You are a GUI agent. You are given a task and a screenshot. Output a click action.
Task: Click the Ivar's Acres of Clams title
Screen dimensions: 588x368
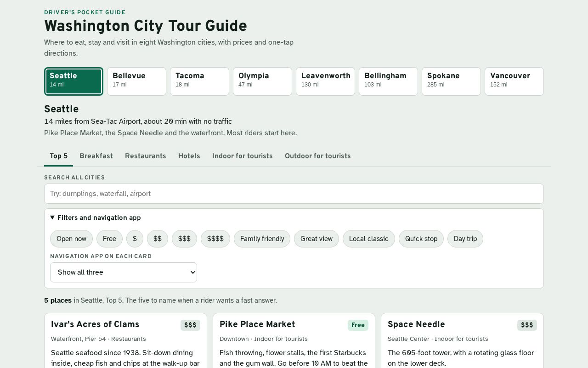[x=95, y=324]
